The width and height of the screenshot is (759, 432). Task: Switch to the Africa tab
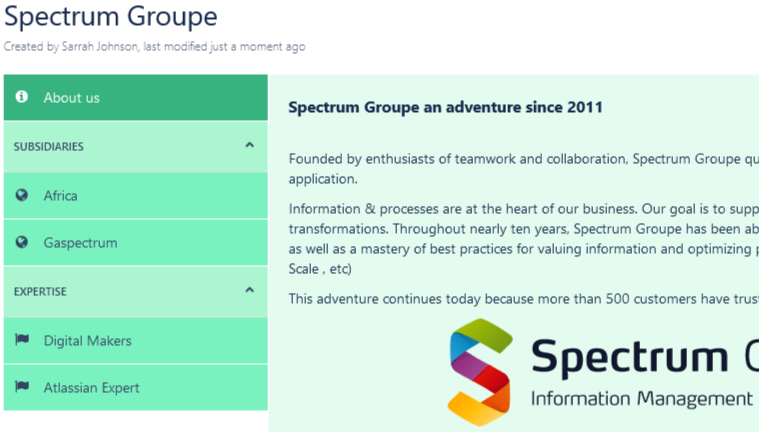coord(60,196)
